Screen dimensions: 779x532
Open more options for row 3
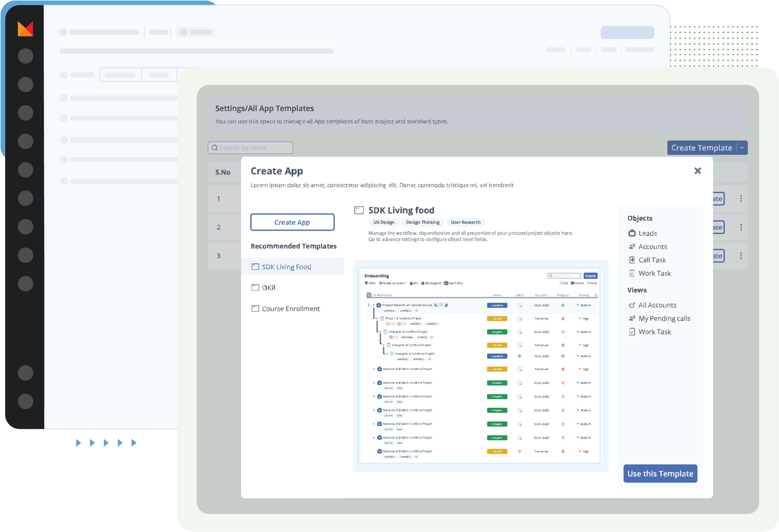741,256
